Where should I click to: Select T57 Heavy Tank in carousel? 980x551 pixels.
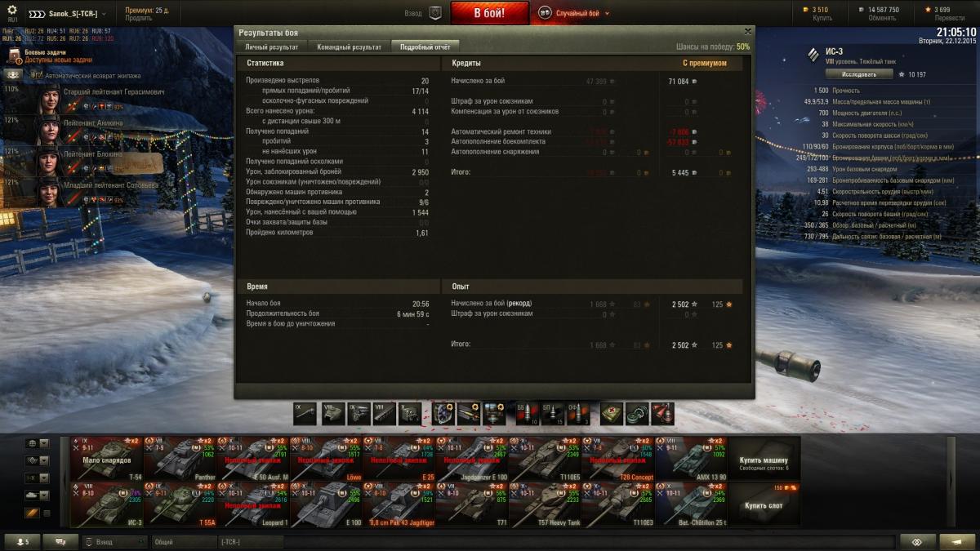[x=545, y=504]
